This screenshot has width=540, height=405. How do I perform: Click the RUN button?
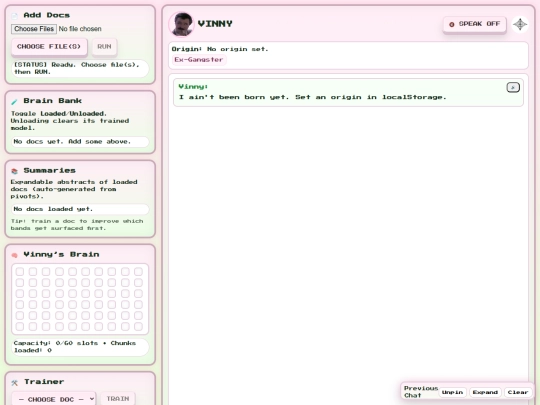[x=104, y=46]
